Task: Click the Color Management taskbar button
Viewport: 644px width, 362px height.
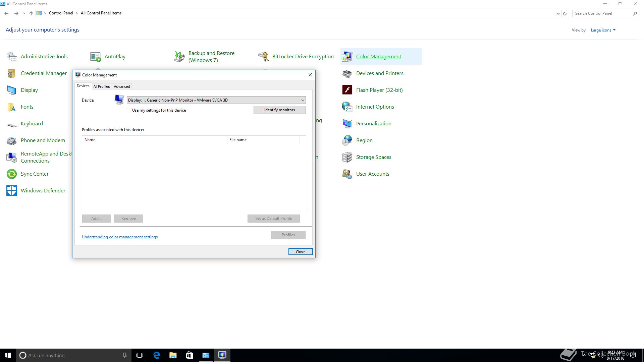Action: click(222, 355)
